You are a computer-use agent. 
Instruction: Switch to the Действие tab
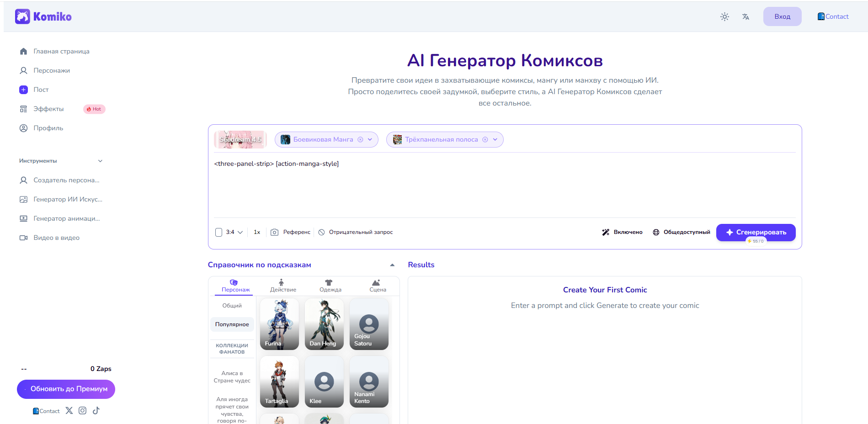tap(283, 286)
